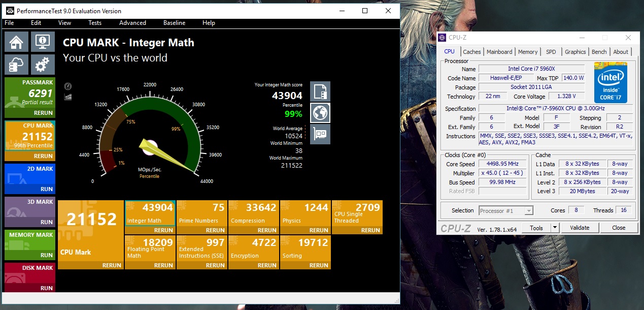Viewport: 644px width, 310px height.
Task: Open the View menu
Action: tap(65, 23)
